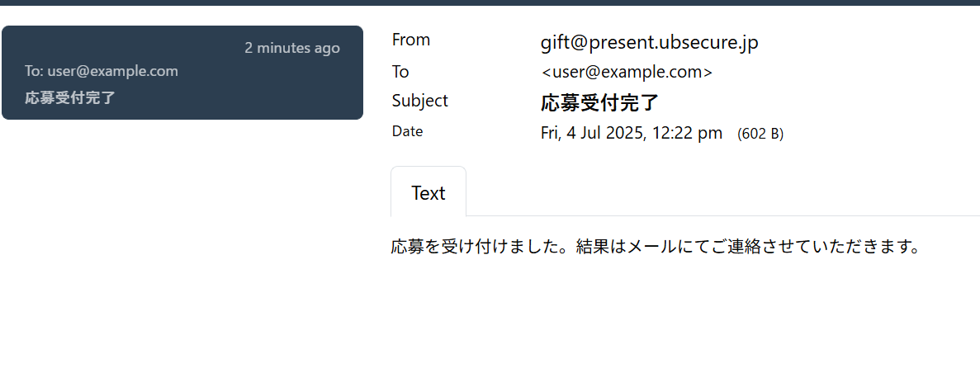The width and height of the screenshot is (980, 378).
Task: Switch to the Text tab
Action: point(428,193)
